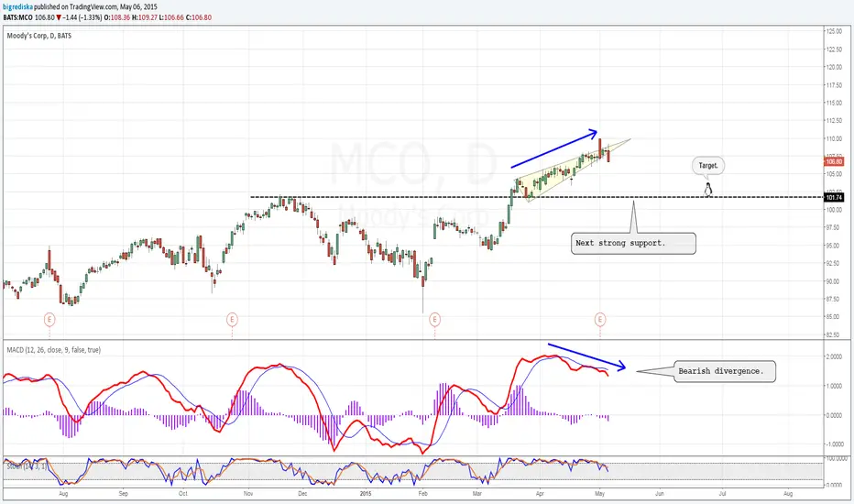
Task: Click the MACD (12, 26, close, 9) indicator label
Action: pos(53,350)
